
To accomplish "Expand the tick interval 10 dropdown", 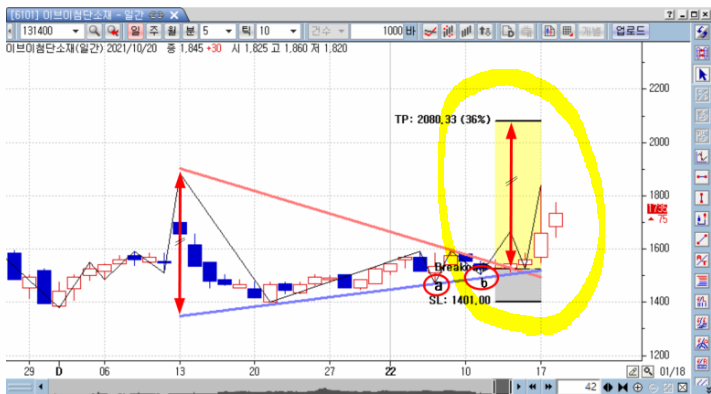I will point(293,31).
